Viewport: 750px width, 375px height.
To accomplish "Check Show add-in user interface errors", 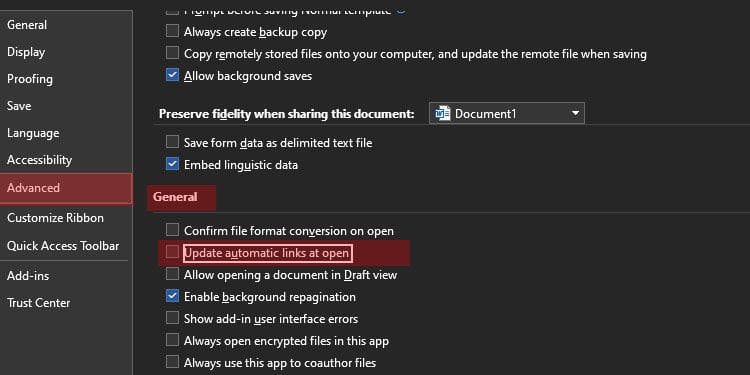I will click(172, 318).
